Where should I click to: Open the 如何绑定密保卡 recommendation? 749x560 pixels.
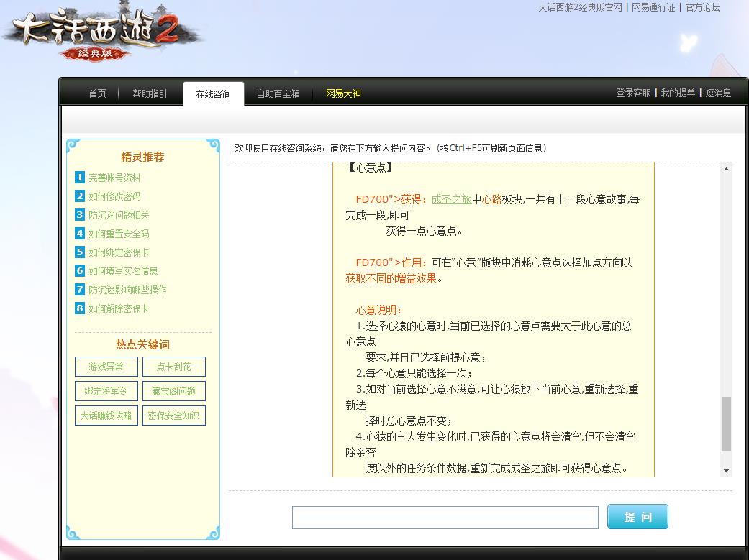[119, 252]
